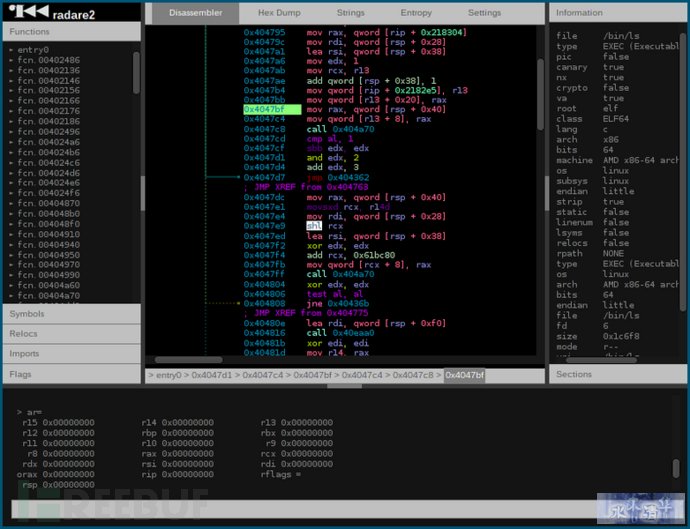Click the rax register value in console

tap(187, 454)
